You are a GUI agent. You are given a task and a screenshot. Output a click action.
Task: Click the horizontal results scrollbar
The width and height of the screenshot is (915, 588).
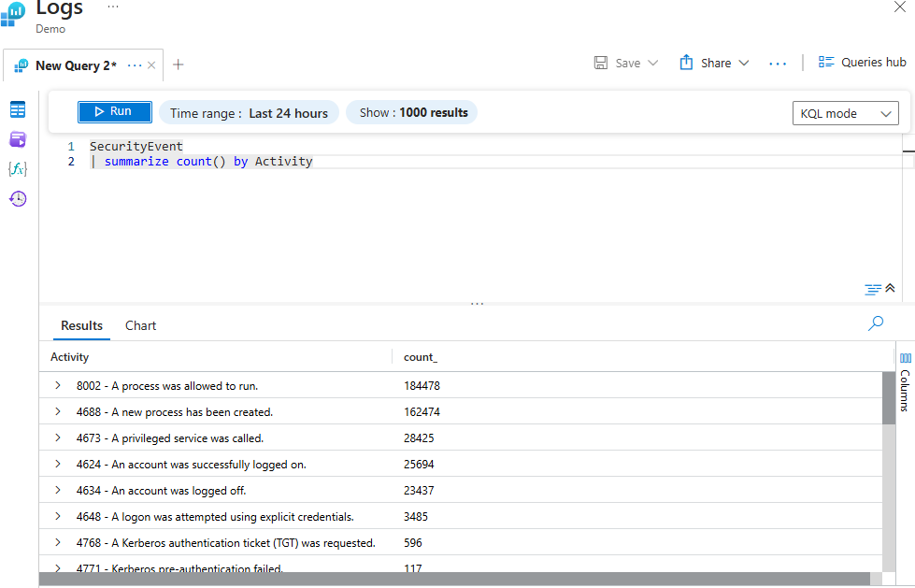454,578
